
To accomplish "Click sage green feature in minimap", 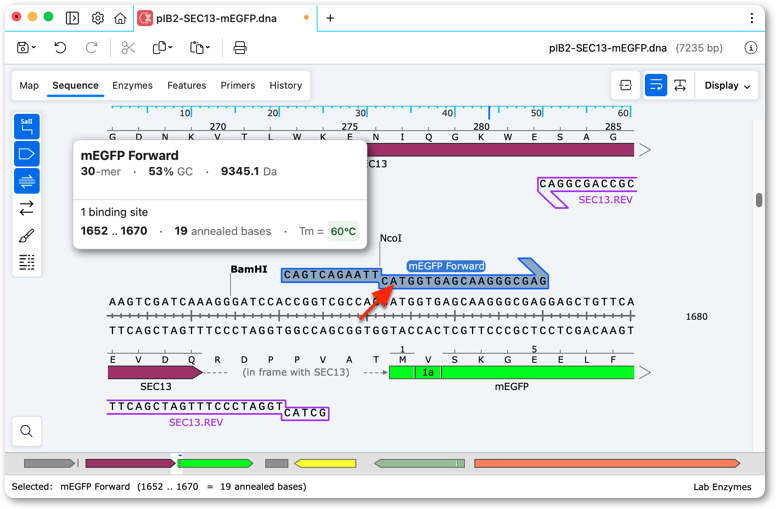I will [420, 463].
